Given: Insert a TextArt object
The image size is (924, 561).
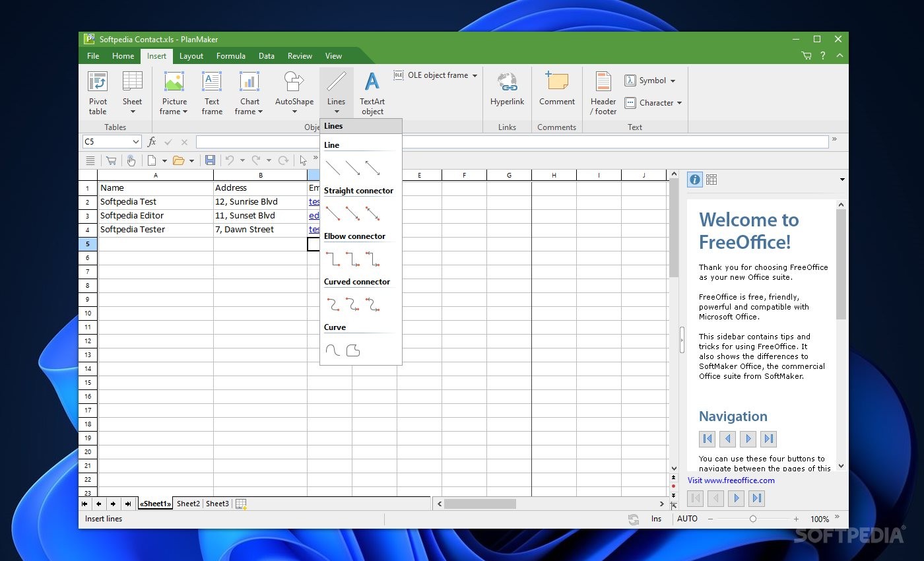Looking at the screenshot, I should tap(372, 93).
